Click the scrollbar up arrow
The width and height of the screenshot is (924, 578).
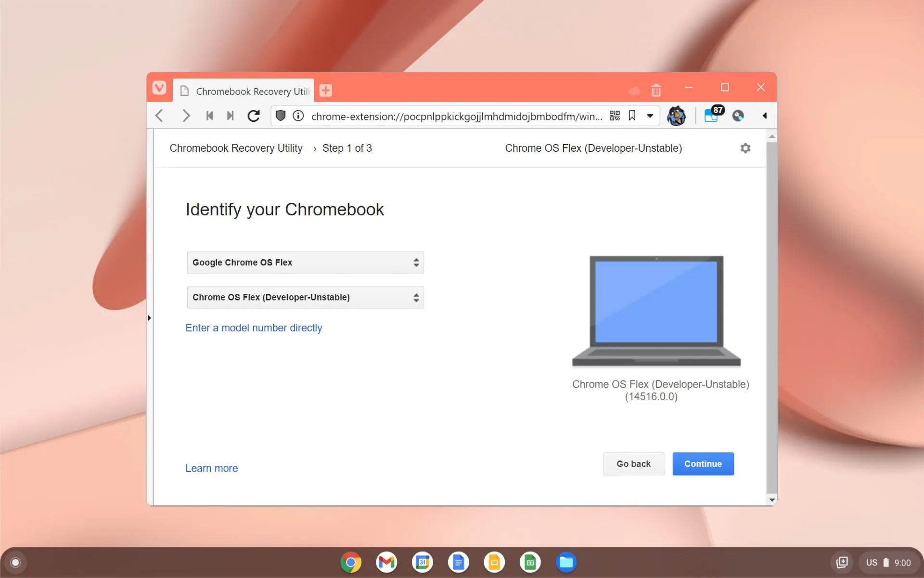coord(772,137)
